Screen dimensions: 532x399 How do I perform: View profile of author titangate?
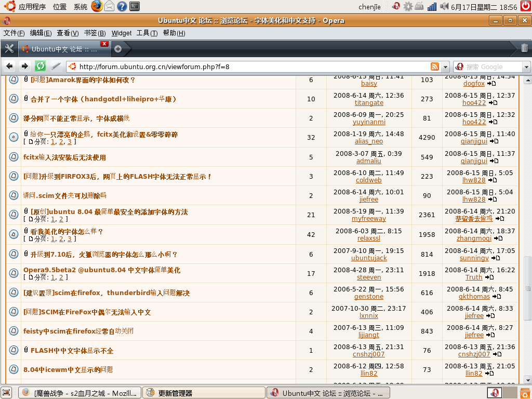369,103
